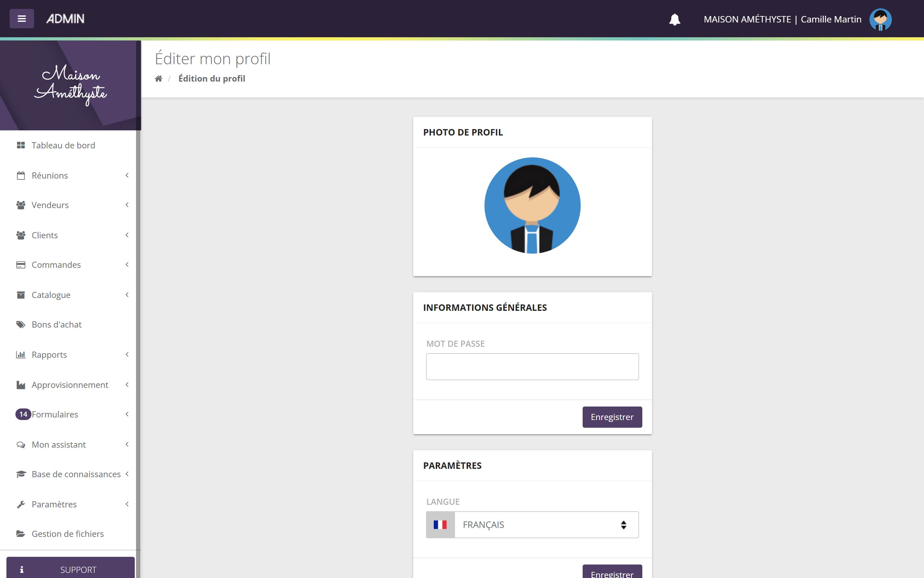Click the Réunions calendar icon

click(x=21, y=175)
